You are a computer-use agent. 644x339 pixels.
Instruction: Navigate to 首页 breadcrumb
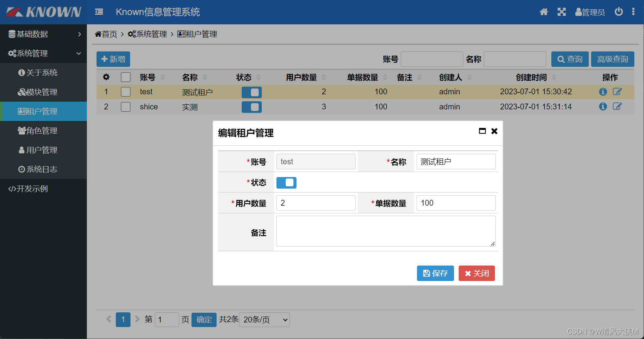pyautogui.click(x=106, y=34)
